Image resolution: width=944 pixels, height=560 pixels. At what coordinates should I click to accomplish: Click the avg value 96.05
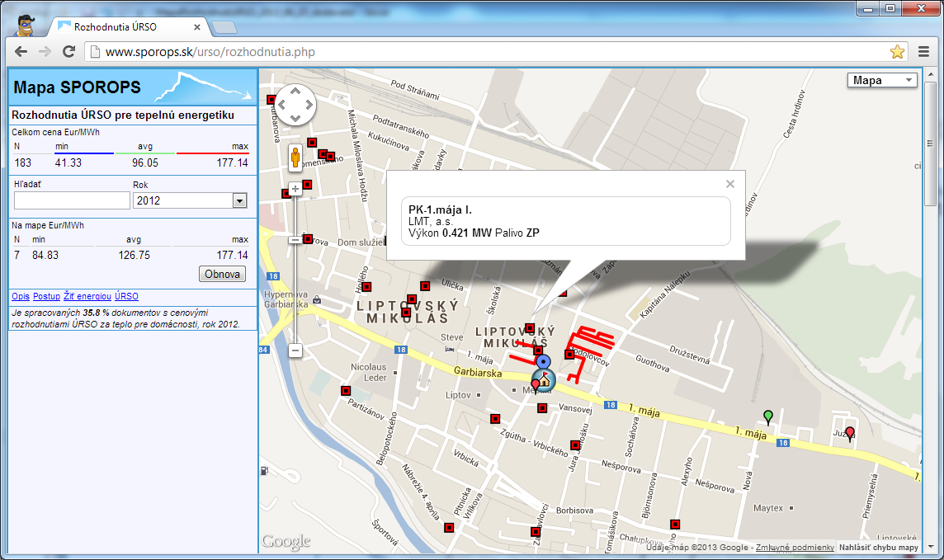pos(145,162)
